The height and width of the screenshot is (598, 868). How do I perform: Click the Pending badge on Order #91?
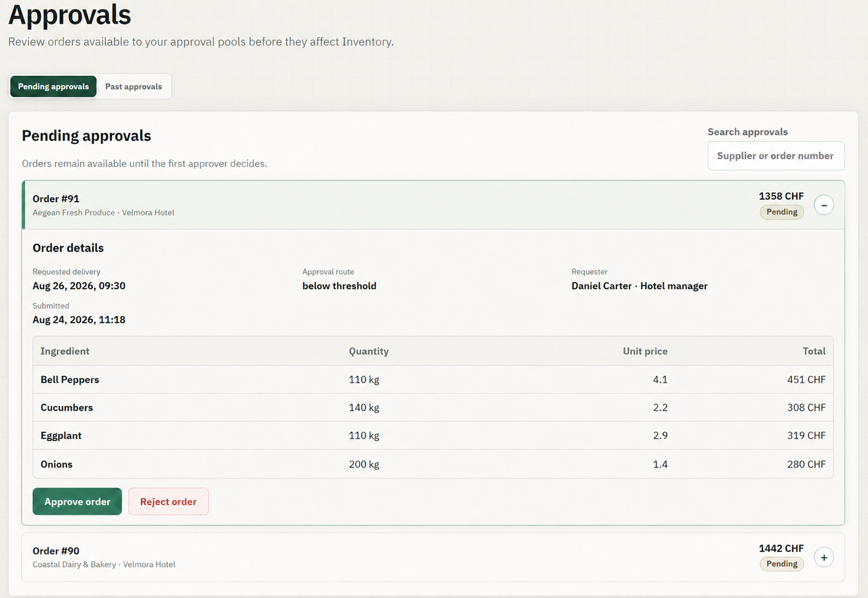click(782, 212)
